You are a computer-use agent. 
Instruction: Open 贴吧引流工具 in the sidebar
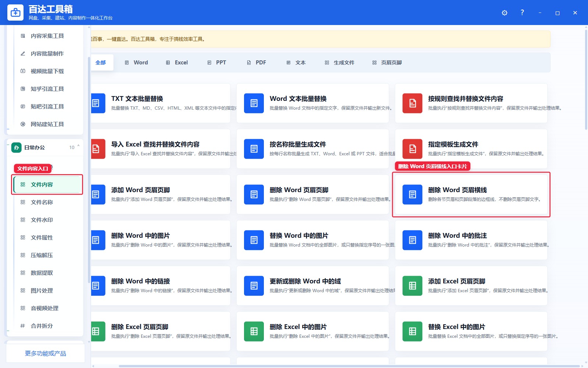[x=47, y=106]
